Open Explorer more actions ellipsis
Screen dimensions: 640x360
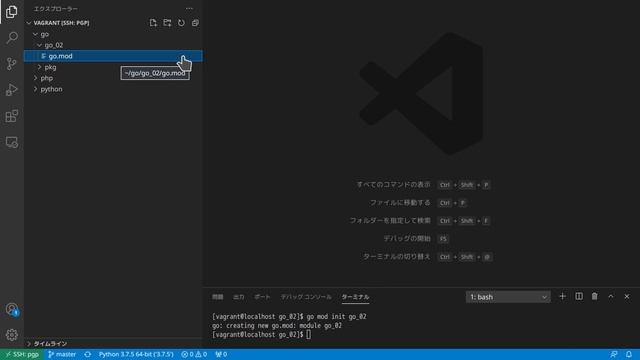click(x=189, y=9)
